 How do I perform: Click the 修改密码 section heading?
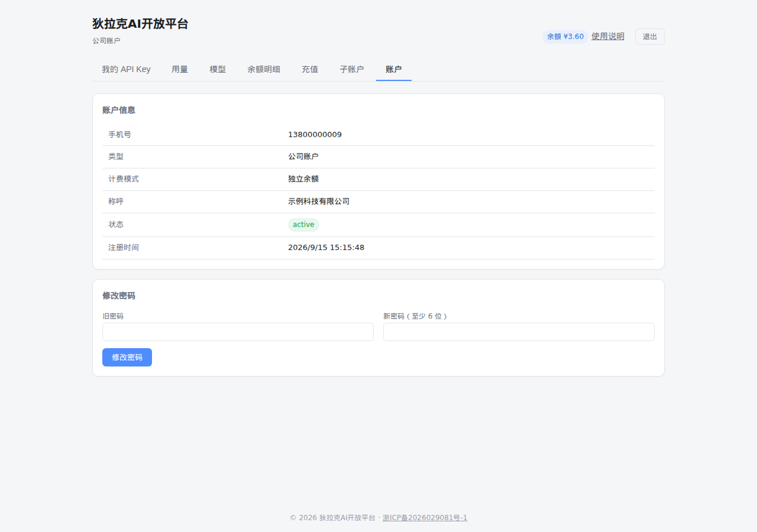coord(119,296)
